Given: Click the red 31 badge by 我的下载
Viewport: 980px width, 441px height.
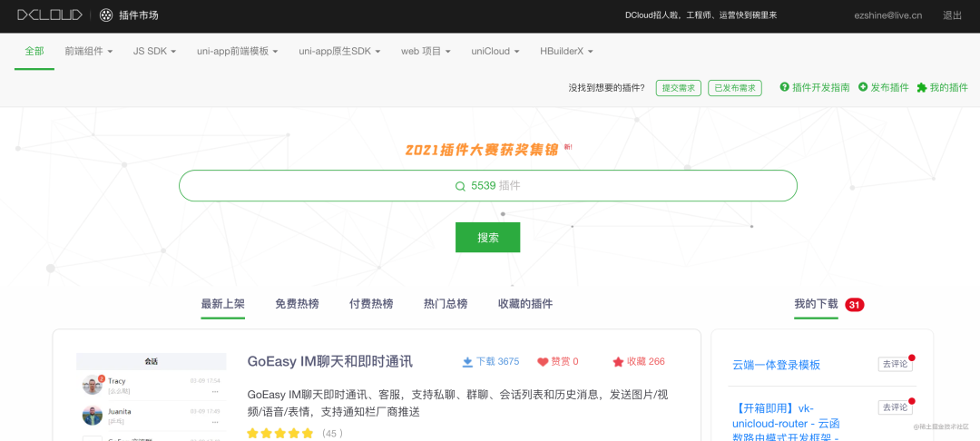Looking at the screenshot, I should coord(855,305).
